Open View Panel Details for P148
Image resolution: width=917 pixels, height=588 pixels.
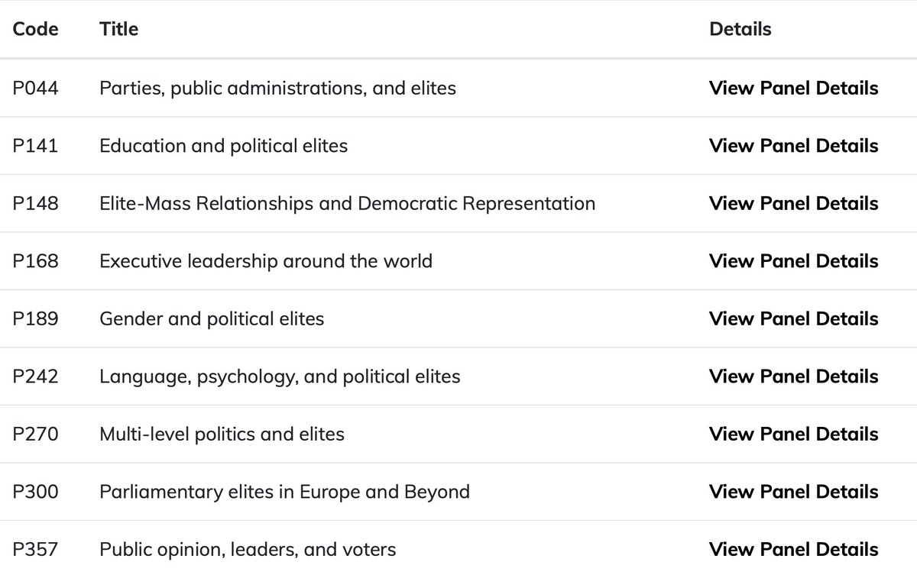pos(793,204)
